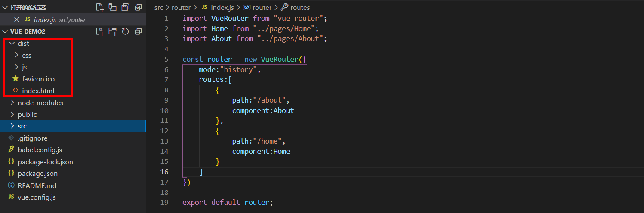Click JS icon beside vue.config.js
This screenshot has height=213, width=644.
click(12, 197)
